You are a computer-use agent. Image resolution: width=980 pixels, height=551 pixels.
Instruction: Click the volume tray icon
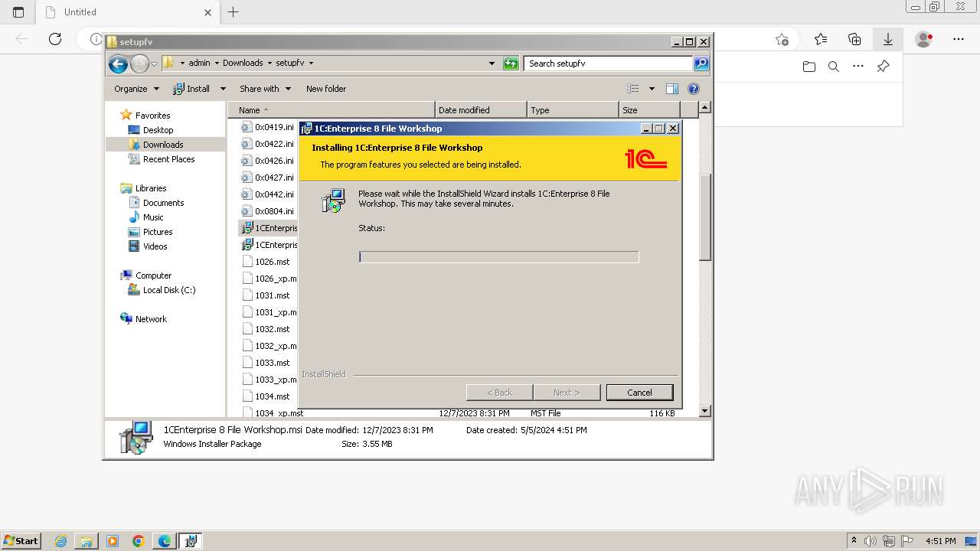pos(871,541)
